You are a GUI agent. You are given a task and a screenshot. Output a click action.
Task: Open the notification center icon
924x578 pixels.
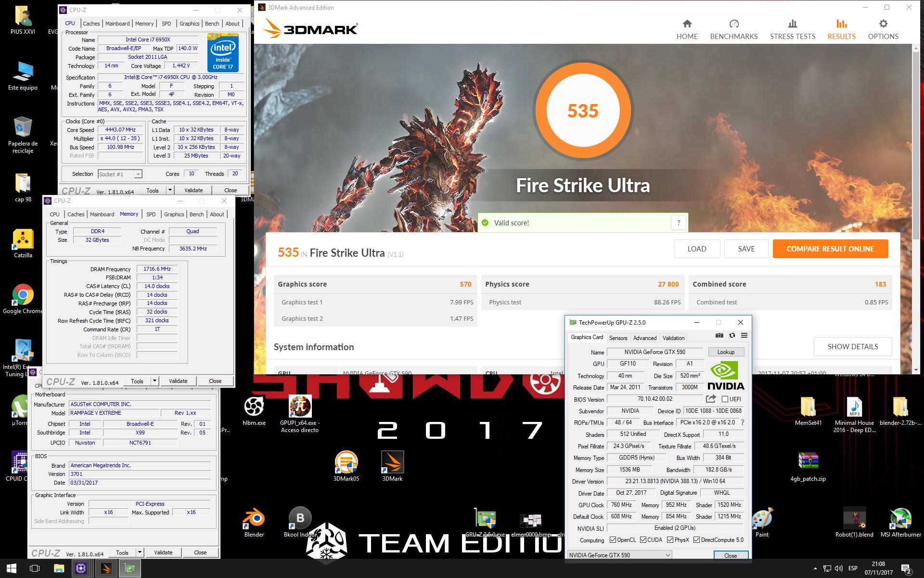click(x=906, y=568)
